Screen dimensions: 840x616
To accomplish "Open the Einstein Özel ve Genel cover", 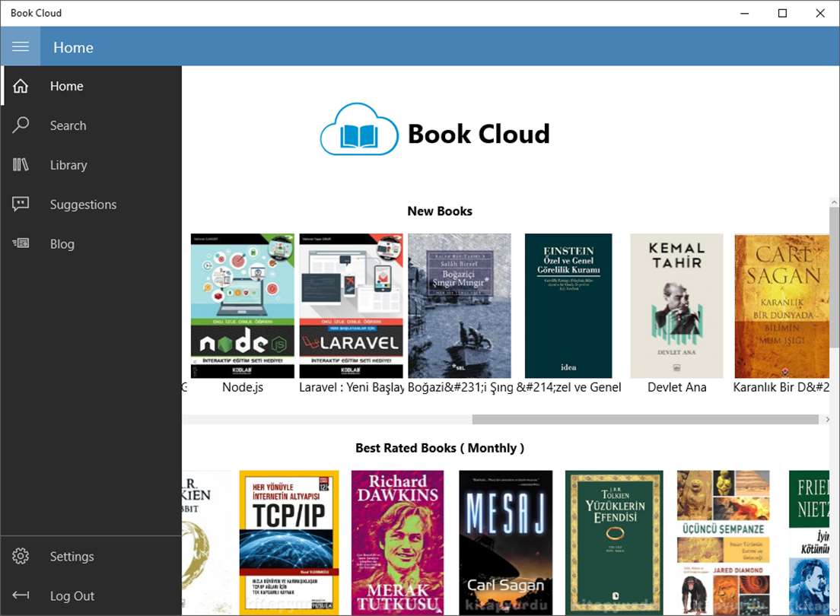I will tap(568, 306).
